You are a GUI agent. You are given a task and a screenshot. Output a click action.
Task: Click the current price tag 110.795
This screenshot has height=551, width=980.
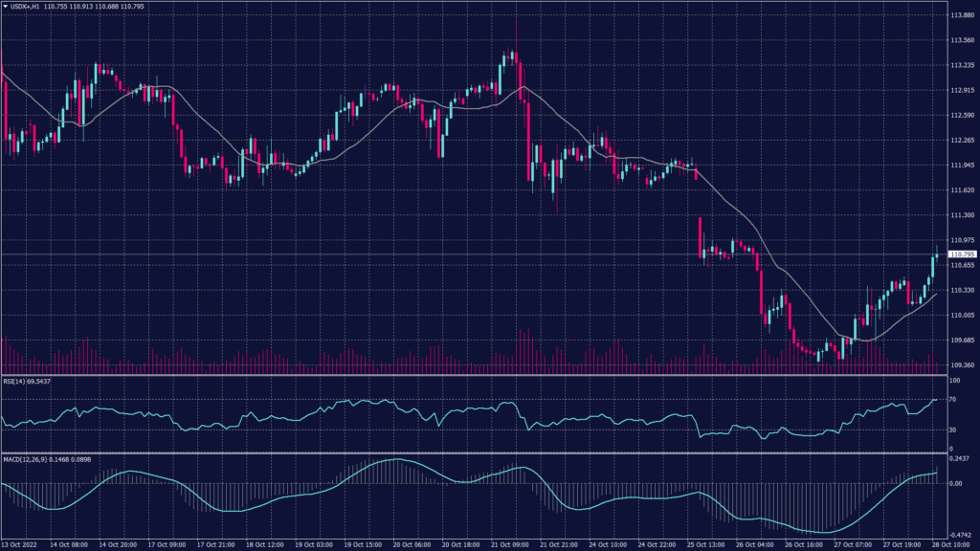coord(961,254)
